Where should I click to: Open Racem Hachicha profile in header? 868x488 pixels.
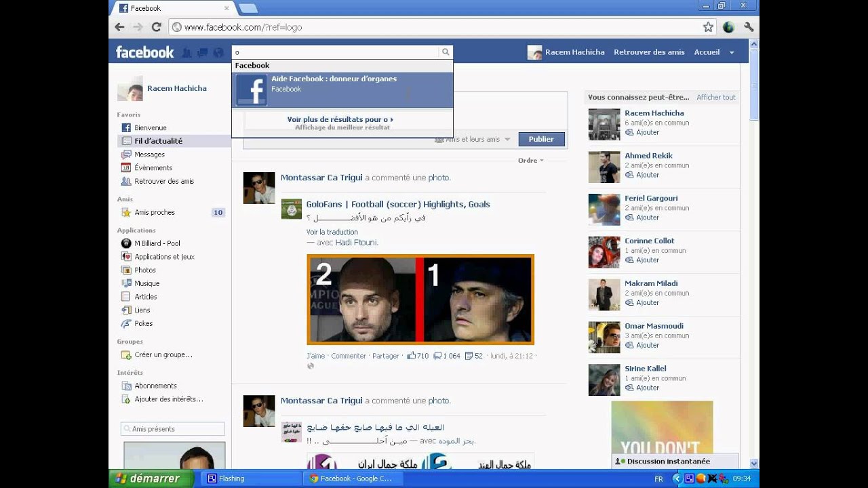[x=566, y=52]
